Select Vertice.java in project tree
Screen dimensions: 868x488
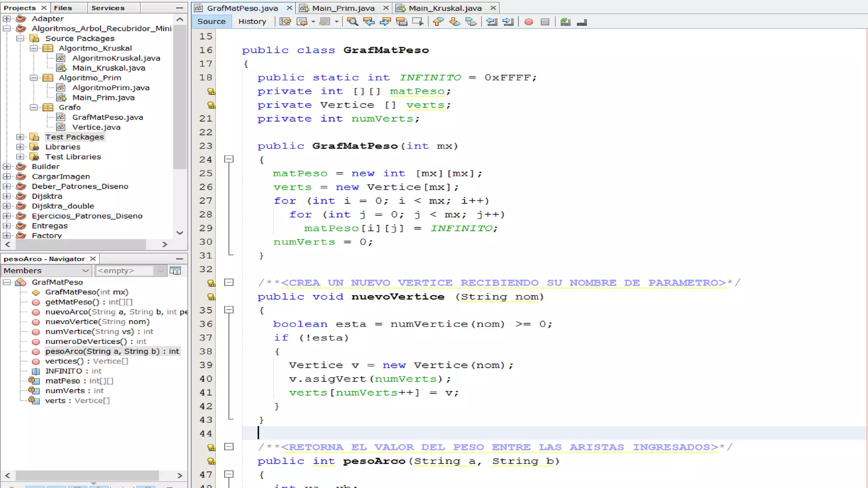point(96,127)
